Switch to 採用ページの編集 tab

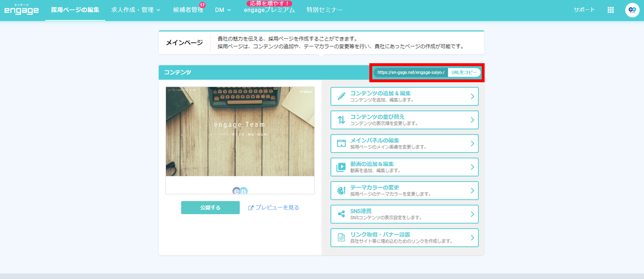[x=75, y=10]
